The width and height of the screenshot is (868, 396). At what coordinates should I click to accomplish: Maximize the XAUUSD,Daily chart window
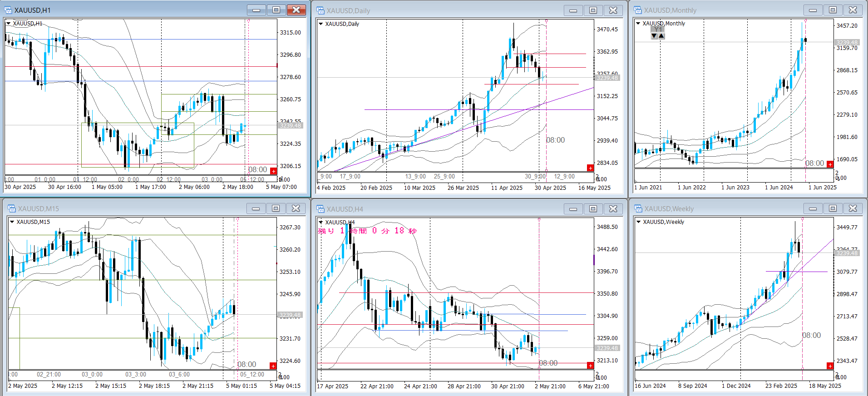(x=593, y=10)
